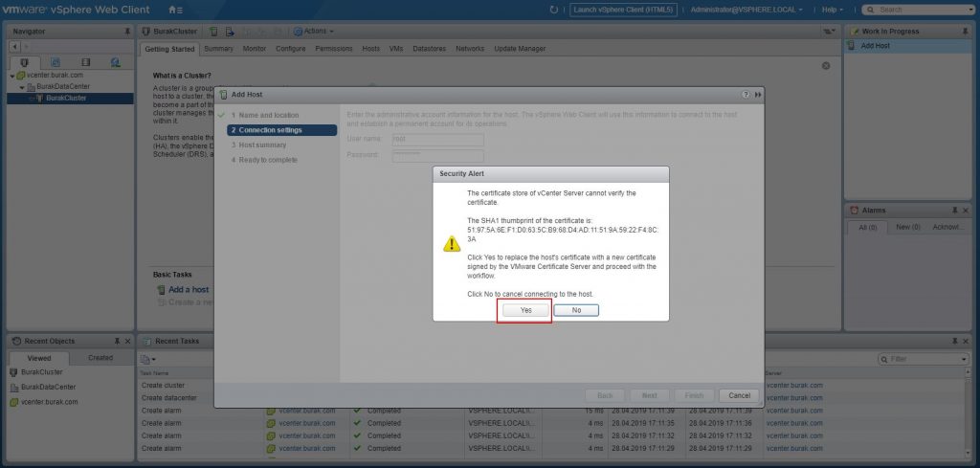Switch to Viewed tab in Recent Objects
This screenshot has height=468, width=980.
[38, 358]
